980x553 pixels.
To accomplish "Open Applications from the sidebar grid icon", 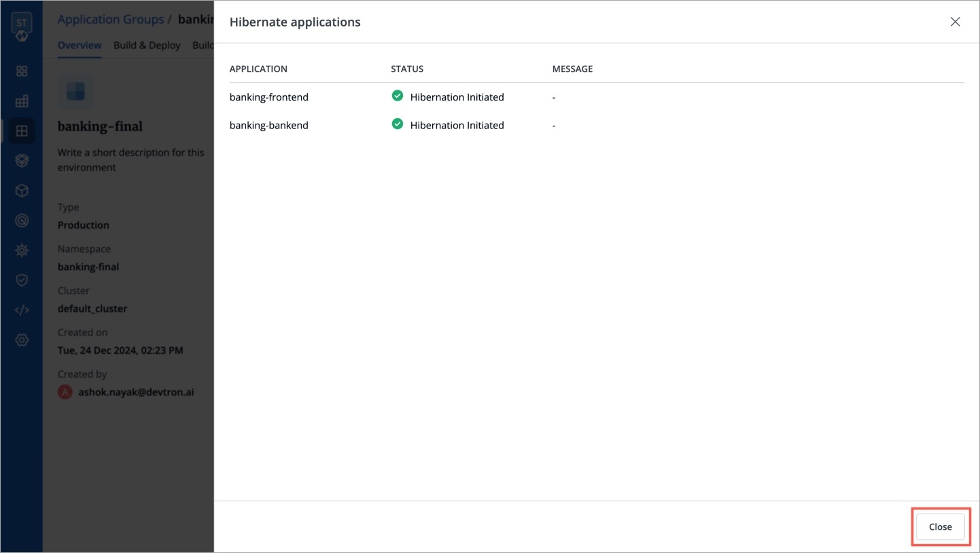I will (22, 71).
